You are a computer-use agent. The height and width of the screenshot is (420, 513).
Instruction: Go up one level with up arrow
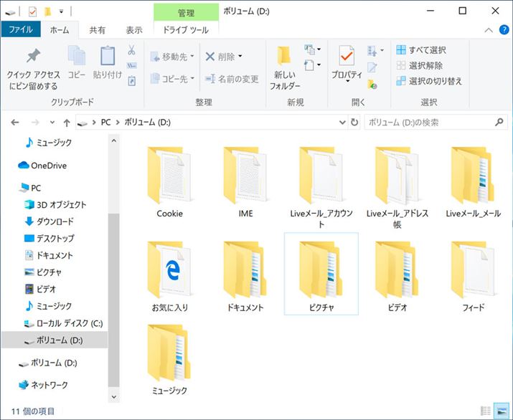coord(67,123)
